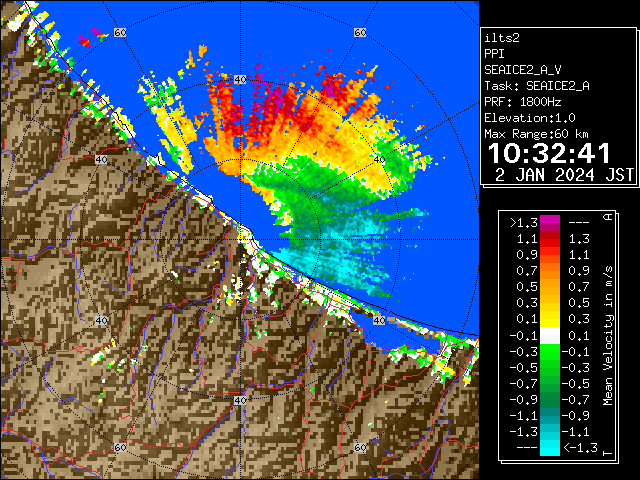Click the 'Max Range:60 km' text
This screenshot has width=640, height=480.
coord(536,134)
